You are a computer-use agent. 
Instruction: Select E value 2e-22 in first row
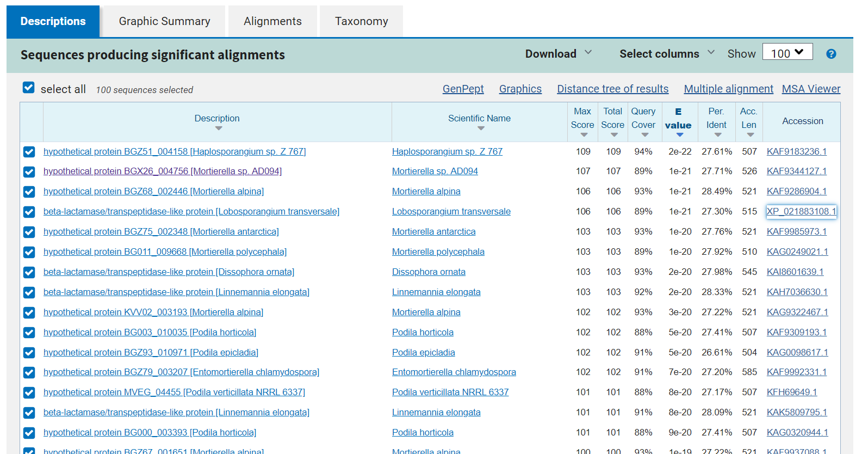point(680,151)
